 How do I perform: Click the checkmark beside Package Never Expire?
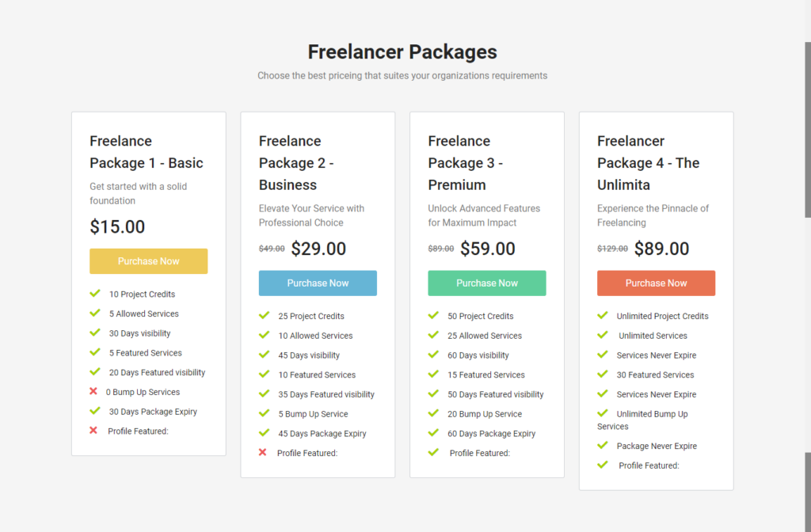[603, 446]
